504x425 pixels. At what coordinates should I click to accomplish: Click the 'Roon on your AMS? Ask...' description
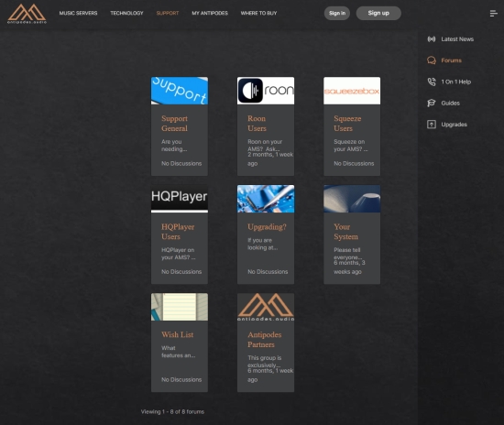tap(265, 145)
